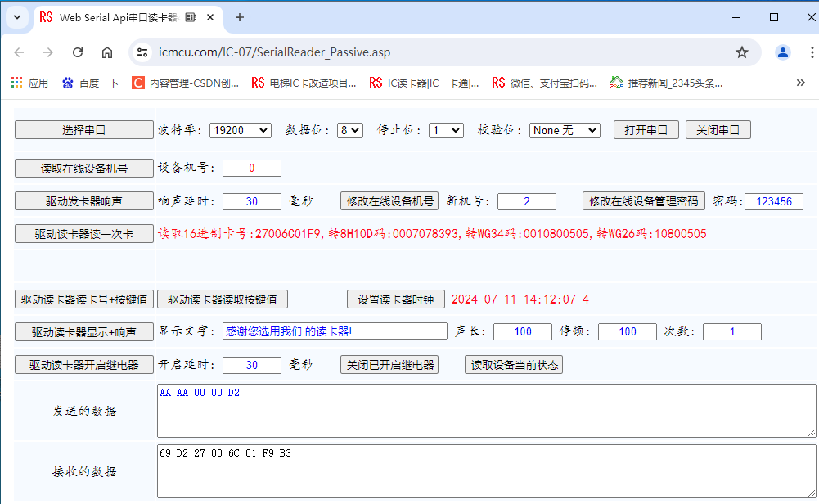The height and width of the screenshot is (504, 819).
Task: Open 百度一下 bookmark
Action: [90, 83]
